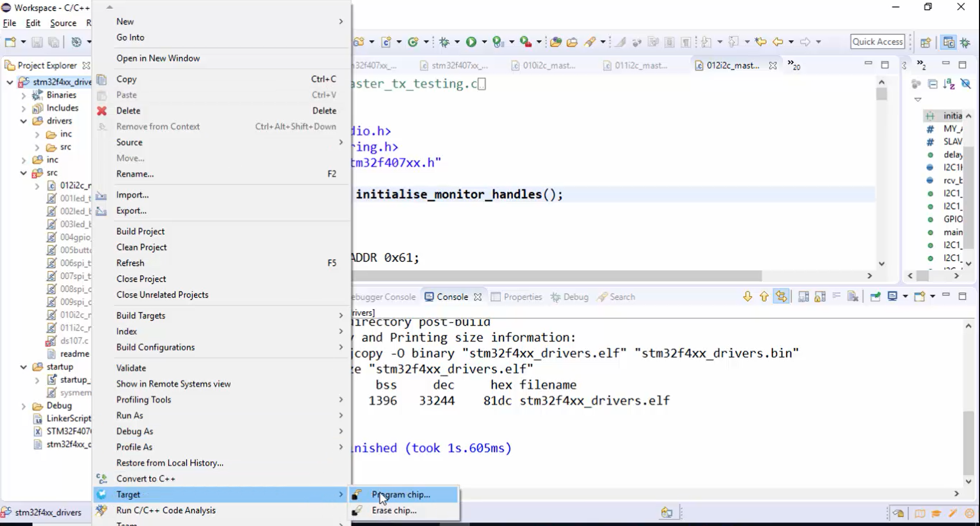
Task: Click the Open Console new window icon
Action: tap(920, 296)
